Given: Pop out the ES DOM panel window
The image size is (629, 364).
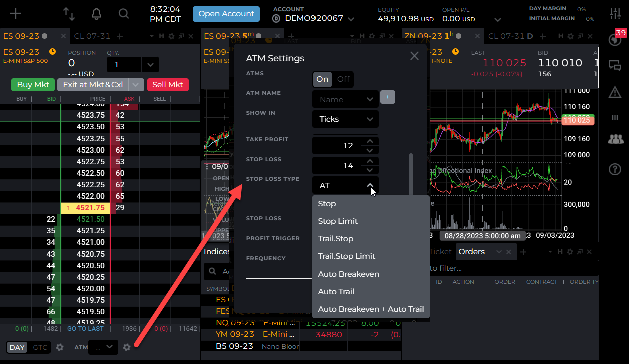Looking at the screenshot, I should (x=181, y=36).
